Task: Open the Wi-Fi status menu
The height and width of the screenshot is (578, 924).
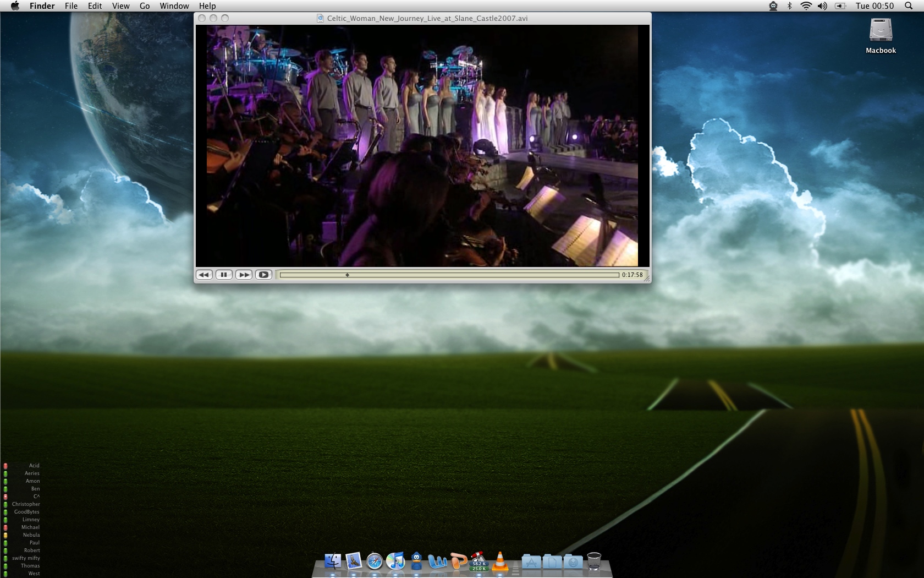Action: (x=806, y=6)
